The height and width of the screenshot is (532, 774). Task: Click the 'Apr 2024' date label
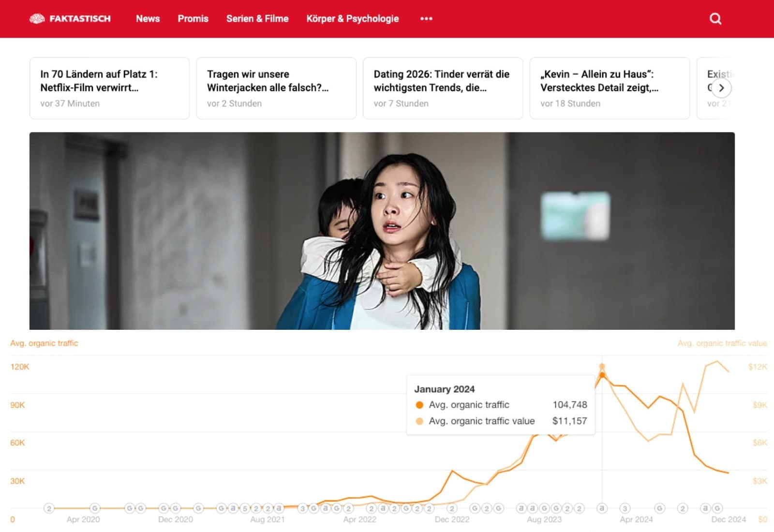pyautogui.click(x=636, y=520)
